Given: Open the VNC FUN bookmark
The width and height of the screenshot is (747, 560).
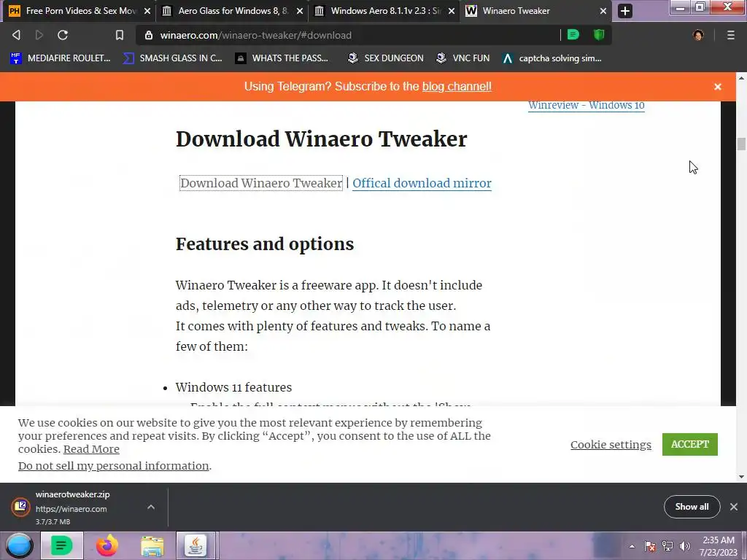Looking at the screenshot, I should pos(463,58).
